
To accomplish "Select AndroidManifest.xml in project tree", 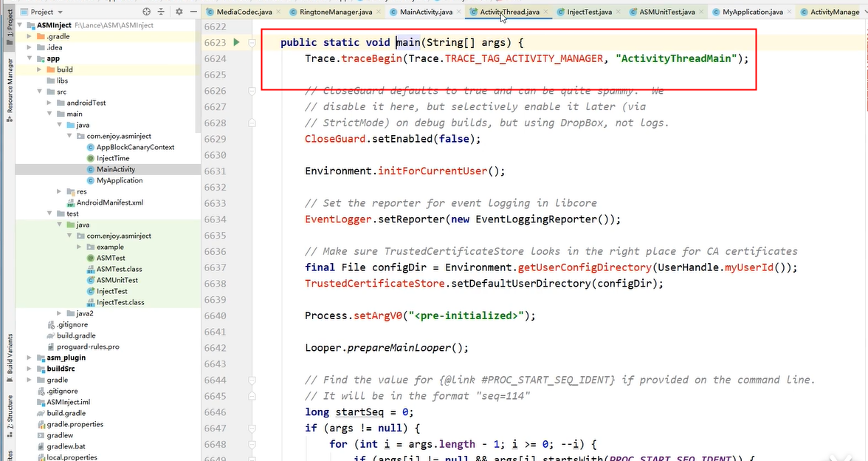I will coord(109,202).
